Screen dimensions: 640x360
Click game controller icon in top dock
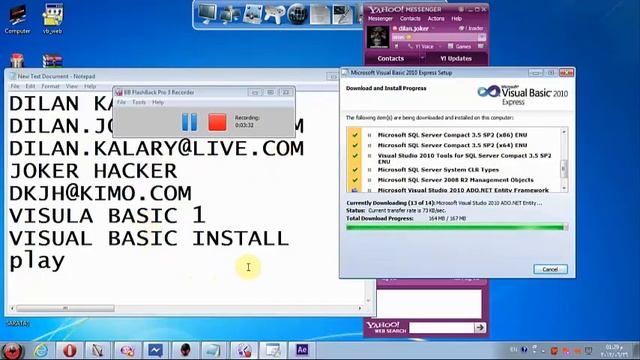(275, 14)
